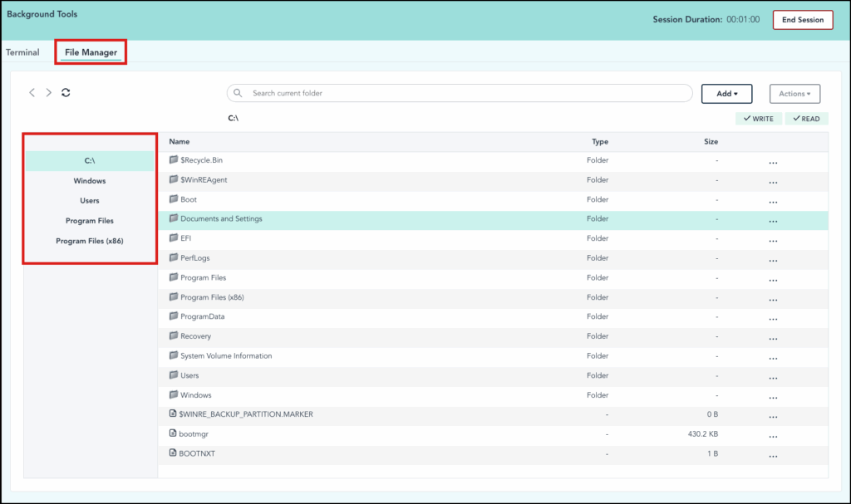851x504 pixels.
Task: Open the Add dropdown menu
Action: tap(726, 94)
